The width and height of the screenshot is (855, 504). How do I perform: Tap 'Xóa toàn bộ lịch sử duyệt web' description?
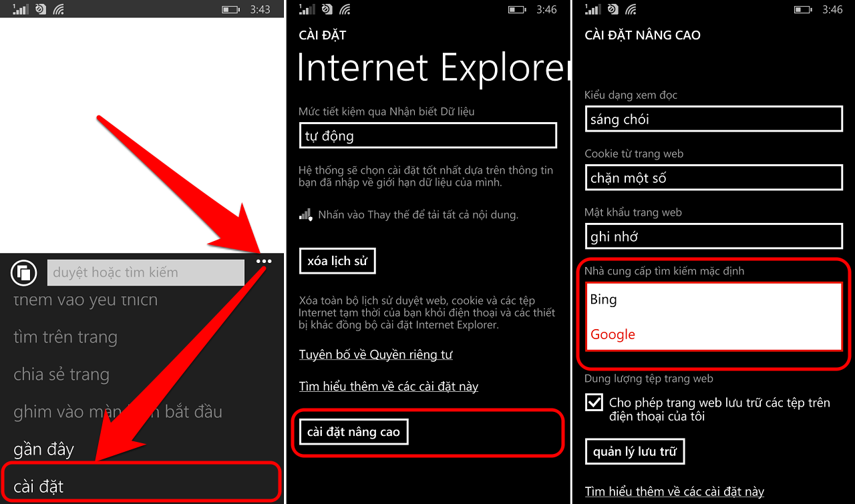point(427,313)
